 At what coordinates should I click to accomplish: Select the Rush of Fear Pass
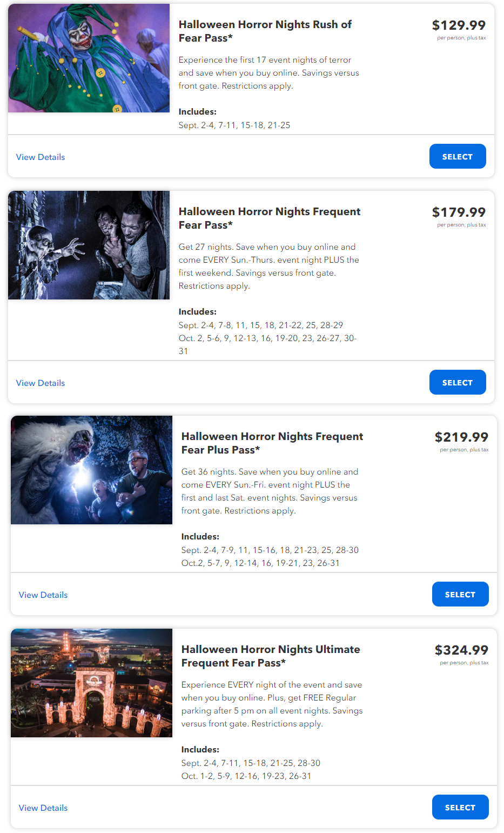(458, 156)
